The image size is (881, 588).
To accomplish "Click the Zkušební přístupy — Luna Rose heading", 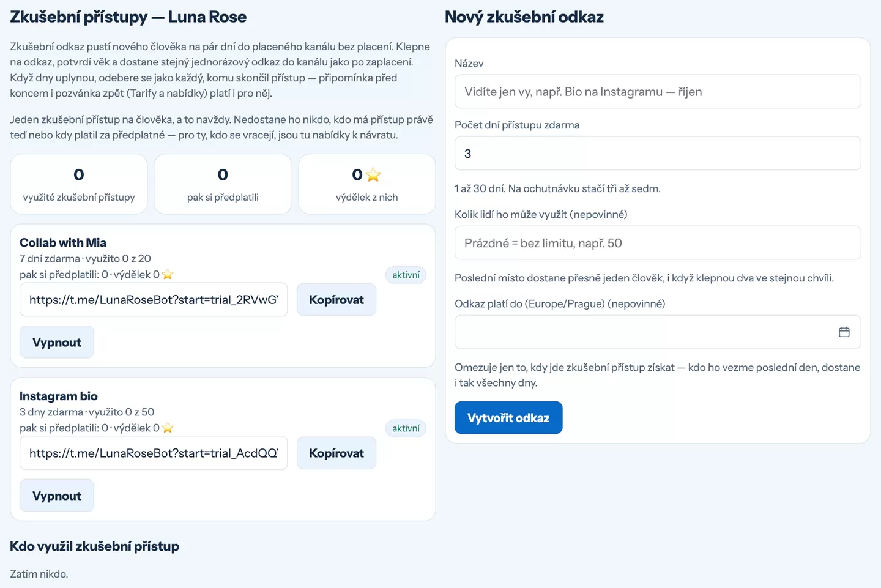I will pyautogui.click(x=128, y=17).
